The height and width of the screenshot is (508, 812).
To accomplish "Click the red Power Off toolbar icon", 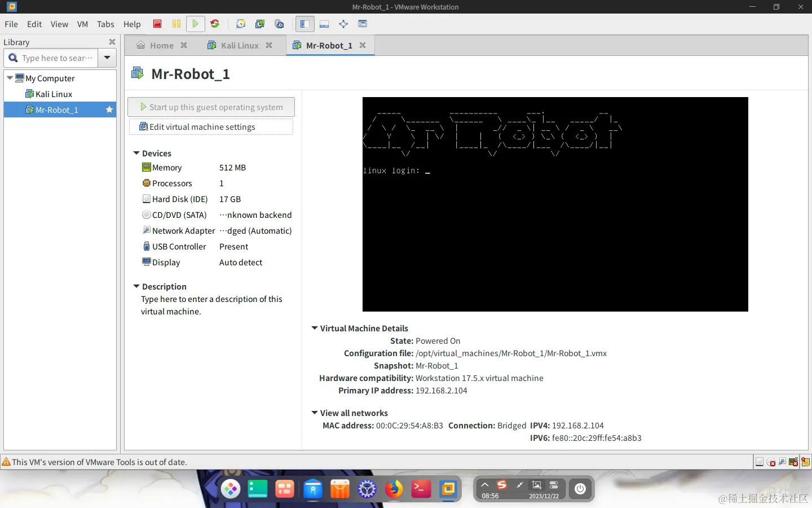I will click(157, 24).
